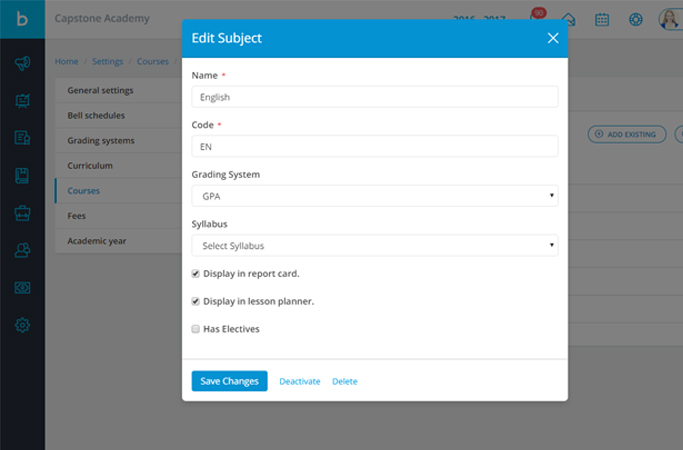Go to Home breadcrumb link
The height and width of the screenshot is (450, 683).
(x=67, y=61)
